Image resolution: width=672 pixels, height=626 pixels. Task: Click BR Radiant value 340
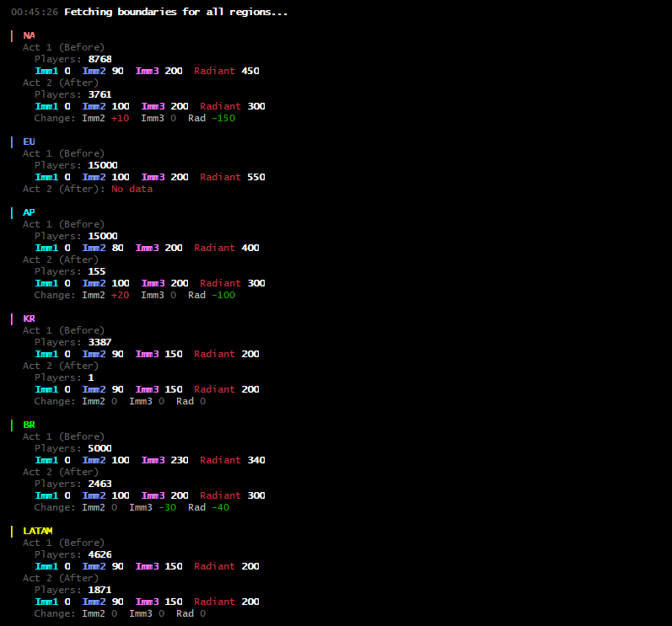[256, 460]
